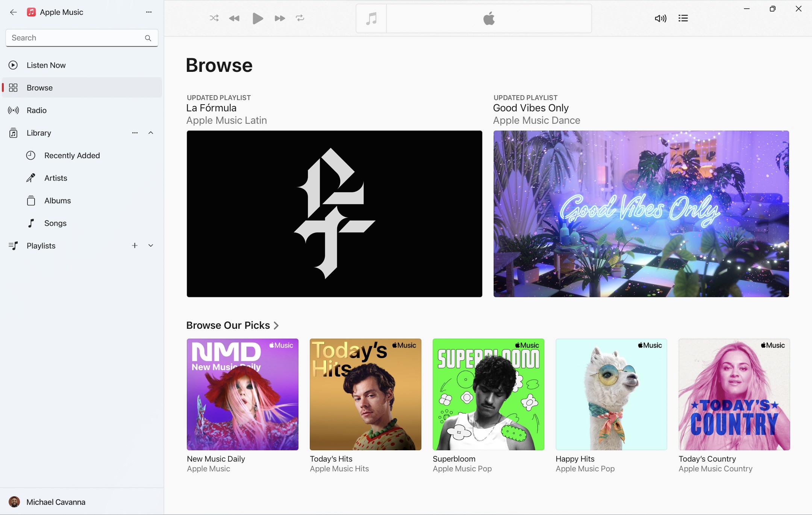Click the search magnifier icon

click(148, 38)
